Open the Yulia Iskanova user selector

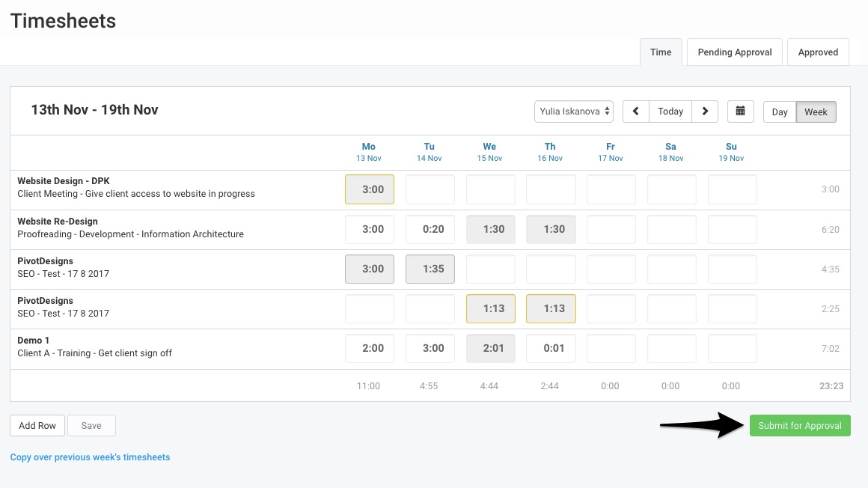pos(573,111)
